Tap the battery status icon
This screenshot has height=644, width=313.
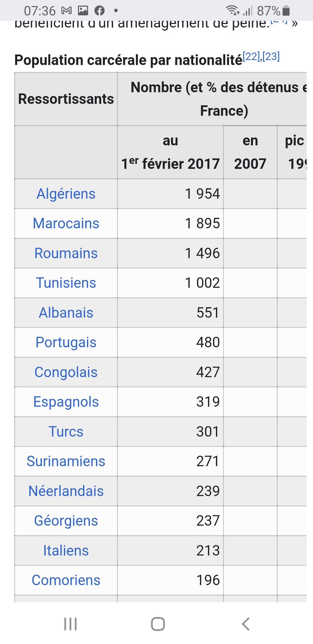point(286,11)
